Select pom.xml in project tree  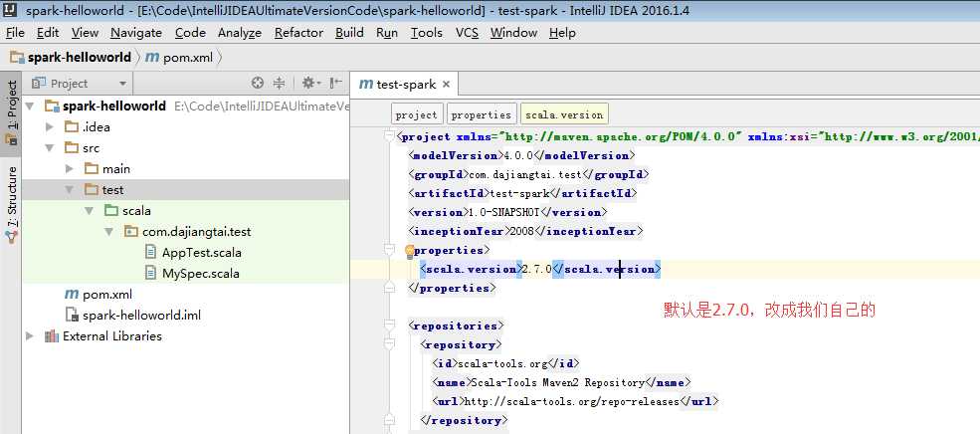107,294
